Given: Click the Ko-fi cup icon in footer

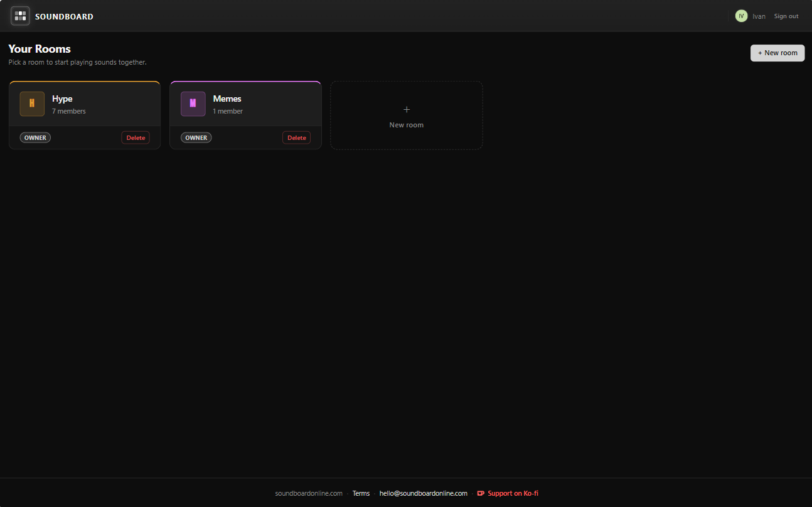Looking at the screenshot, I should tap(481, 493).
